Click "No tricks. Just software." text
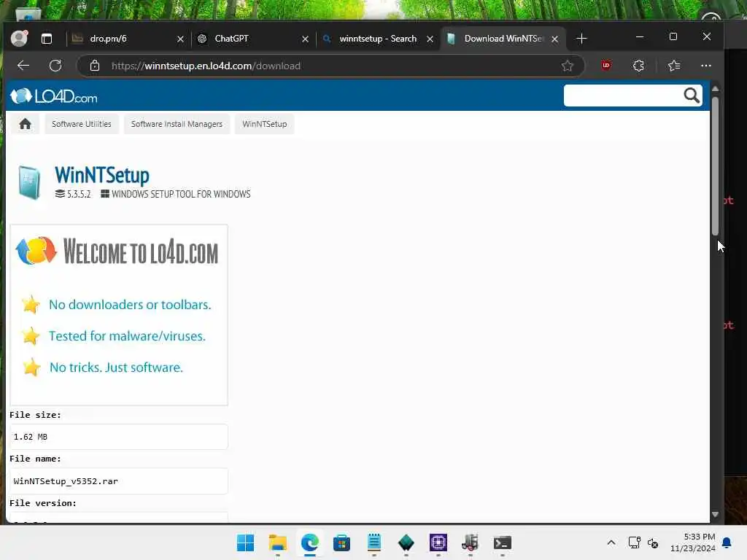Image resolution: width=747 pixels, height=560 pixels. click(116, 367)
